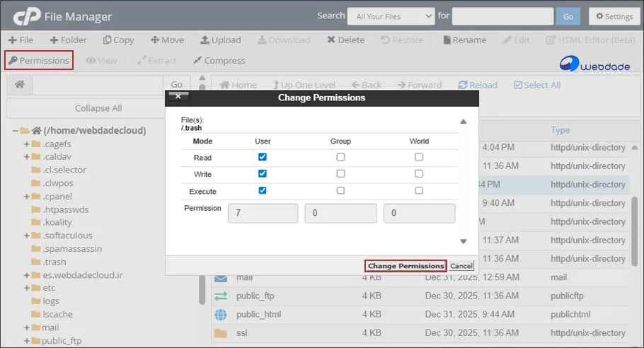Screen dimensions: 644x348
Task: Click the cPanel logo icon
Action: tap(26, 16)
